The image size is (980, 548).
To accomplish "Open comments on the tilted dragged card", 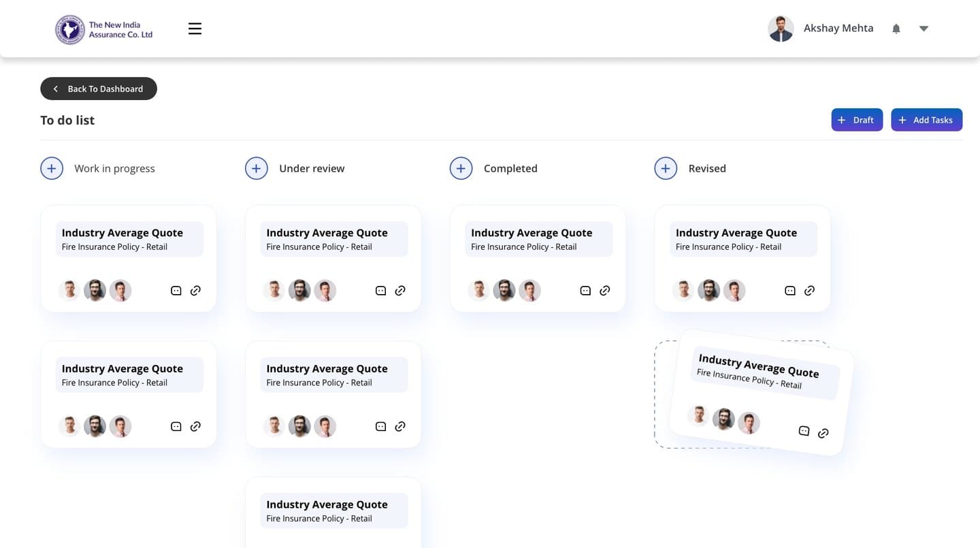I will 804,430.
